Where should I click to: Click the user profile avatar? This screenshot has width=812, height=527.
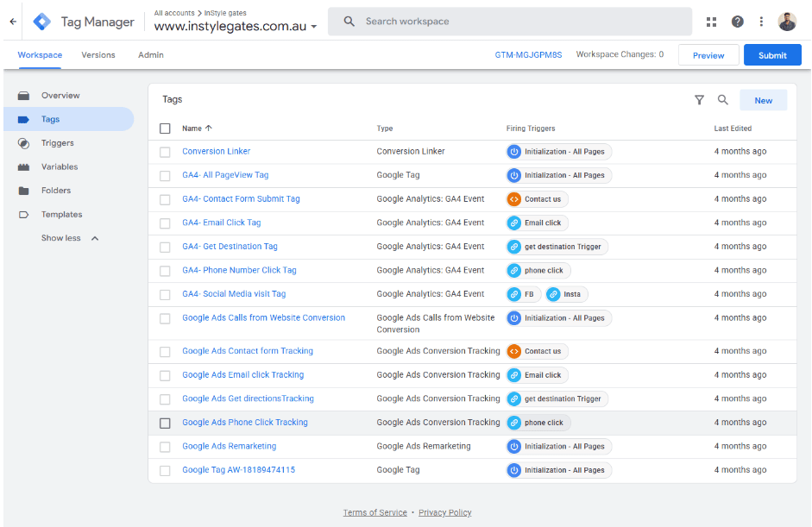(x=787, y=22)
